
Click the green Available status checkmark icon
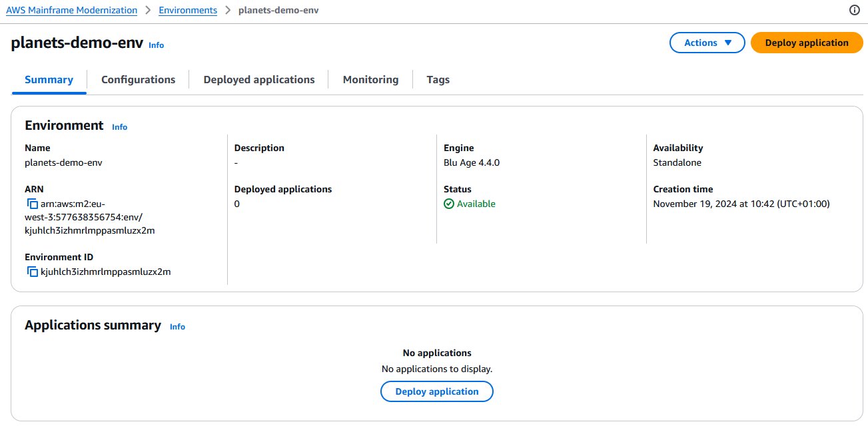(449, 204)
